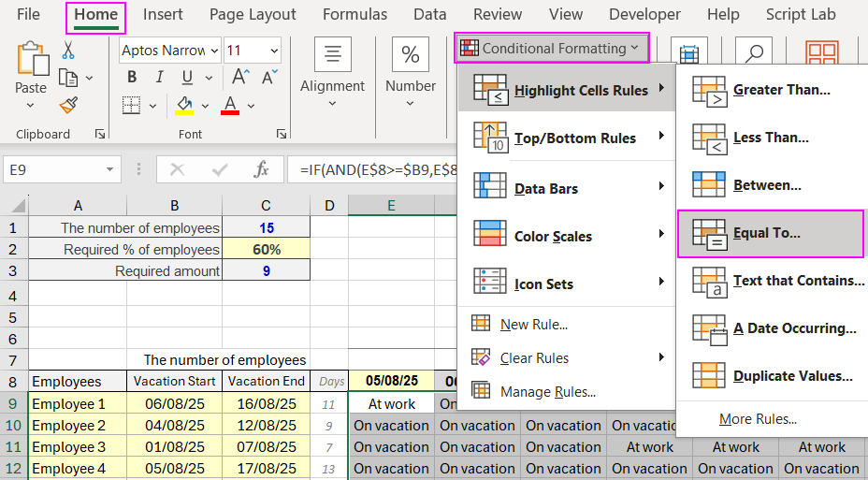Open the font color palette arrow
The width and height of the screenshot is (868, 480).
[x=251, y=105]
